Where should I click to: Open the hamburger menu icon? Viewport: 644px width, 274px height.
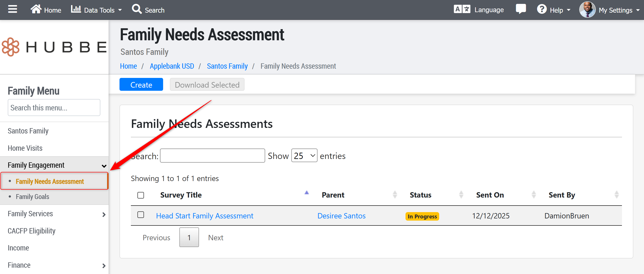[x=13, y=9]
